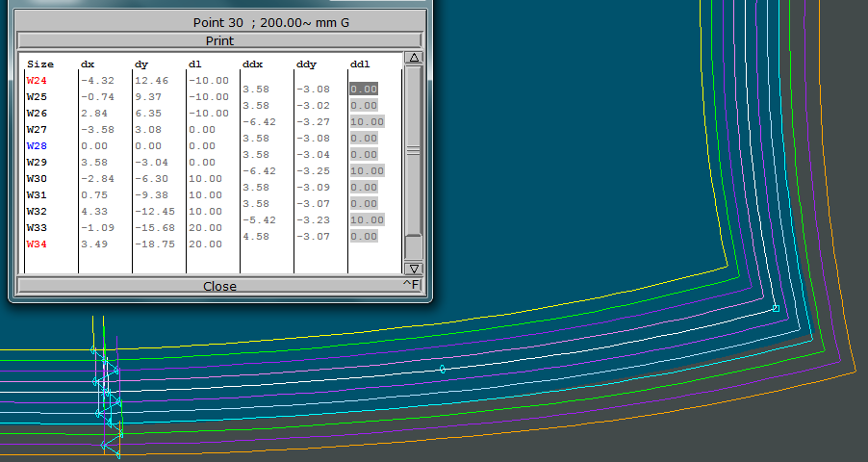Click dy value 9.37
This screenshot has width=868, height=462.
[148, 96]
